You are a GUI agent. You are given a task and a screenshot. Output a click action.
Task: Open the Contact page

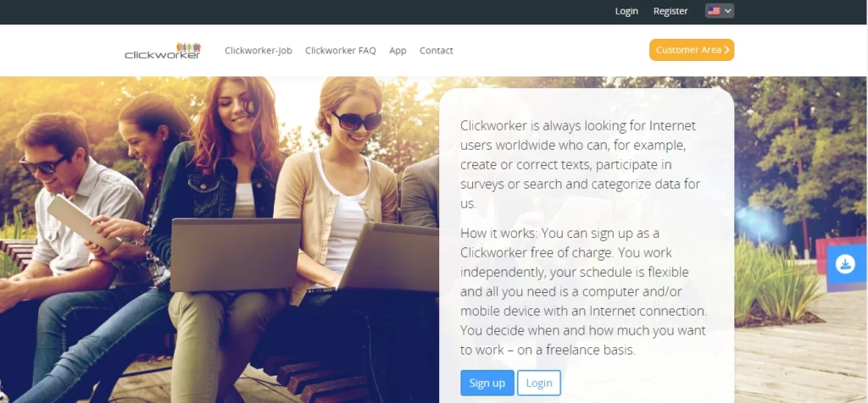(437, 50)
